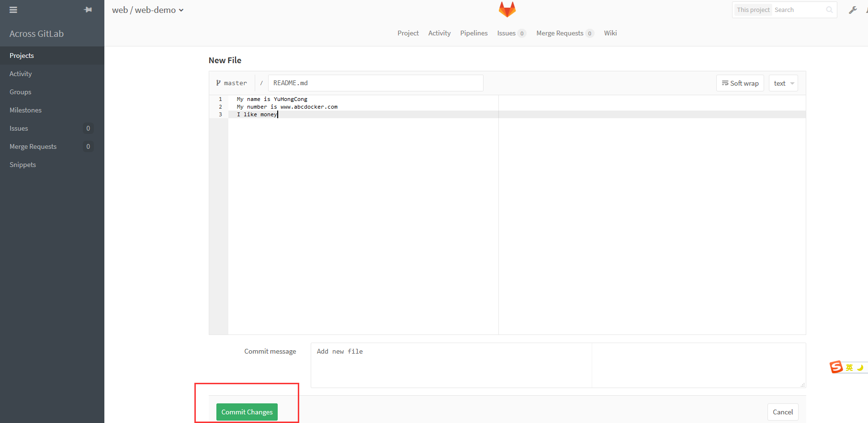Image resolution: width=868 pixels, height=423 pixels.
Task: Select Snippets in the sidebar
Action: coord(52,165)
